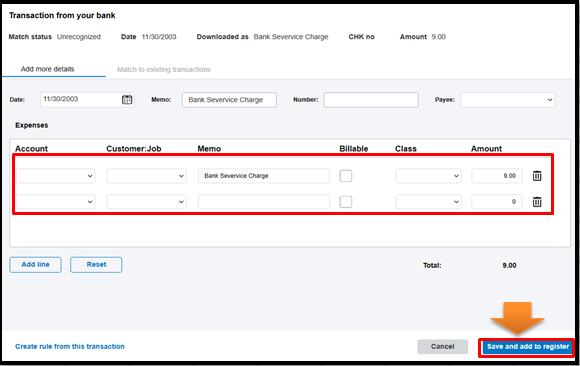Screen dimensions: 580x366
Task: Click the header Amount 9.00 value
Action: [x=438, y=37]
